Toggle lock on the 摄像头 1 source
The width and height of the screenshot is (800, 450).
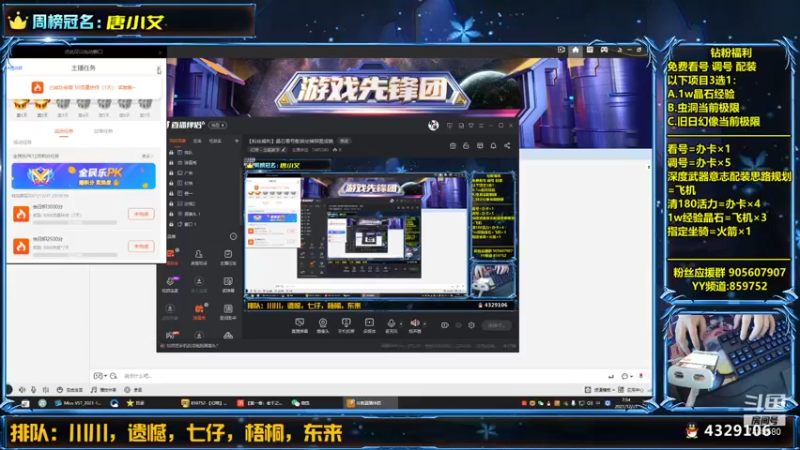pos(171,214)
